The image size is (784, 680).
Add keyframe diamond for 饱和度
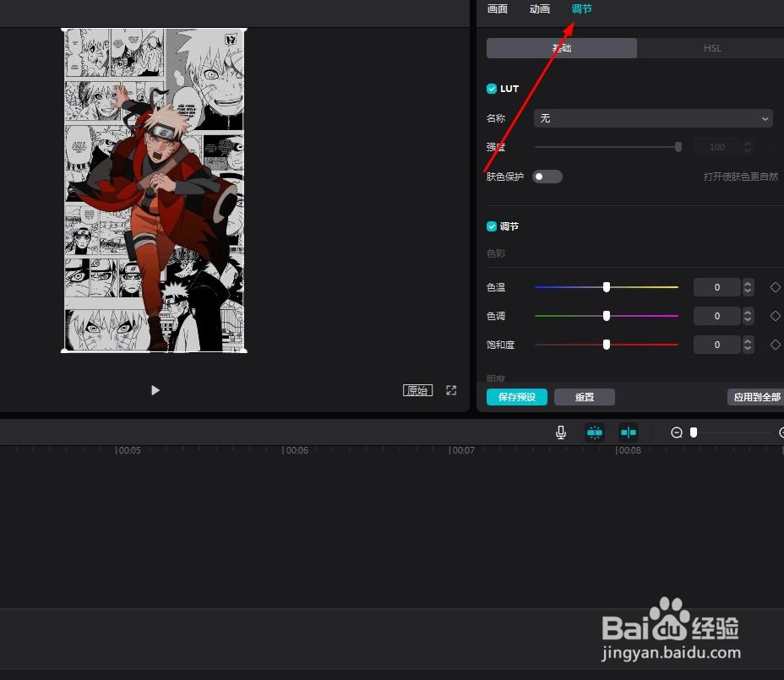click(775, 345)
